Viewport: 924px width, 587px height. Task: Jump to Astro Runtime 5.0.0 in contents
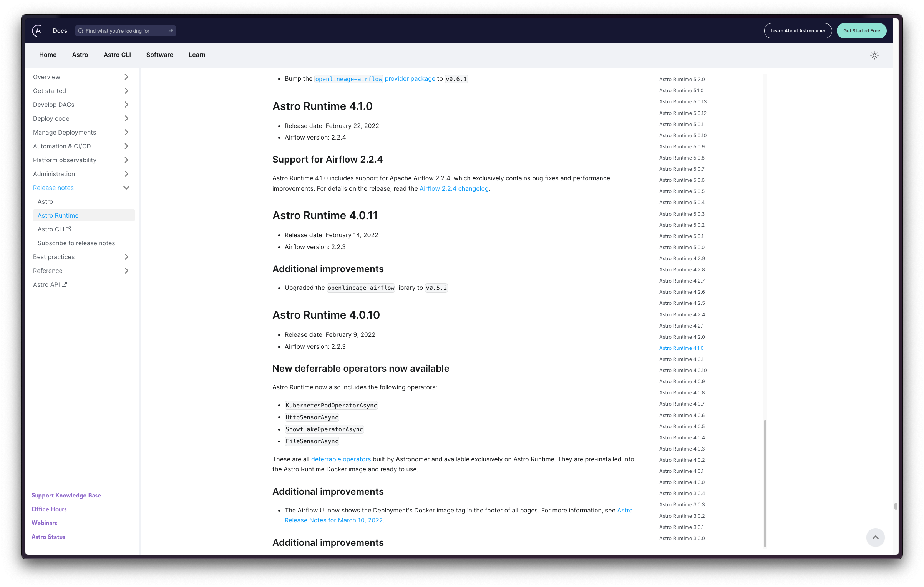click(x=682, y=247)
